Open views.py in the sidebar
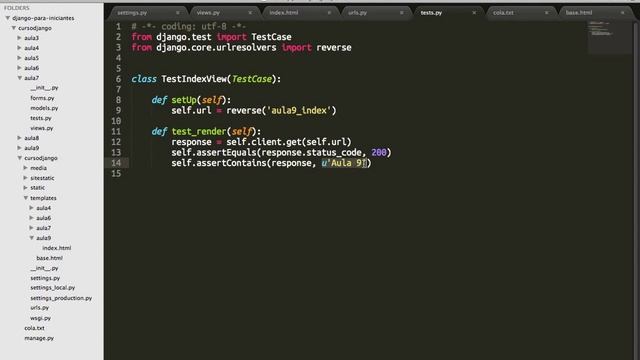The image size is (640, 360). [x=42, y=128]
